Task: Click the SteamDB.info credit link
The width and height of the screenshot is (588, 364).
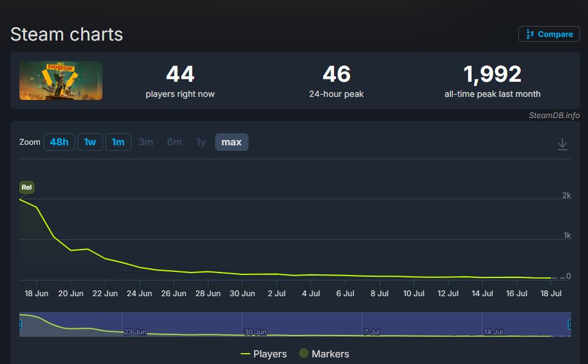Action: [554, 115]
